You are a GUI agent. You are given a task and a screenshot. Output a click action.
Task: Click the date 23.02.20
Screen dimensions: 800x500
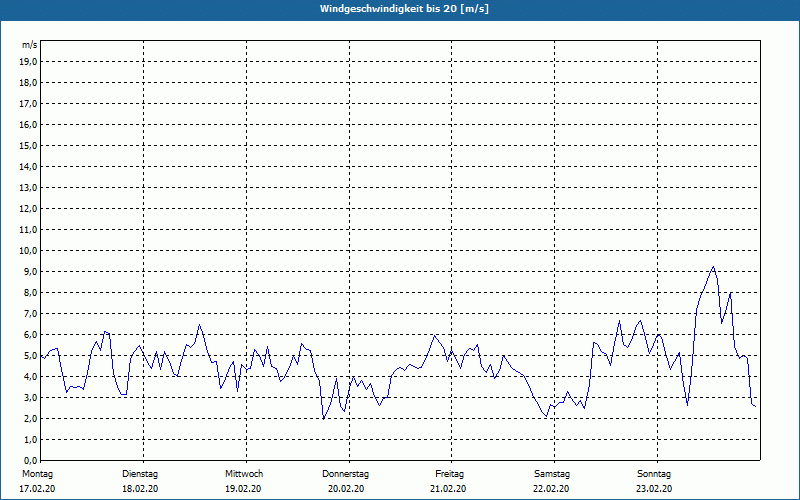point(654,489)
